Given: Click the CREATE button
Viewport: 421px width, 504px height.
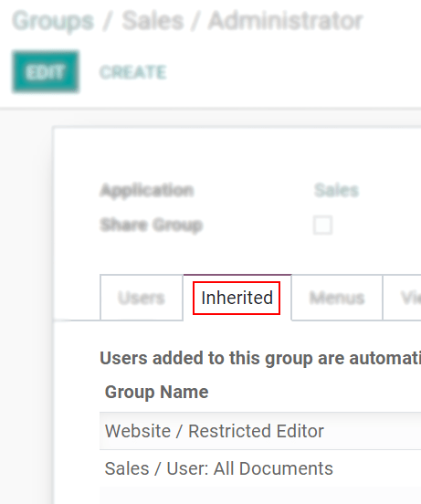Looking at the screenshot, I should tap(133, 72).
